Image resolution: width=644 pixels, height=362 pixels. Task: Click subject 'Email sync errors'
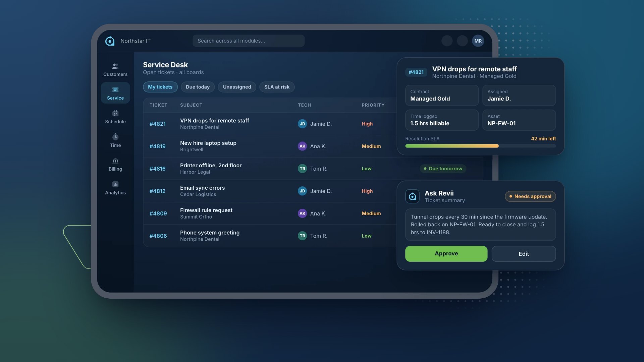click(202, 188)
